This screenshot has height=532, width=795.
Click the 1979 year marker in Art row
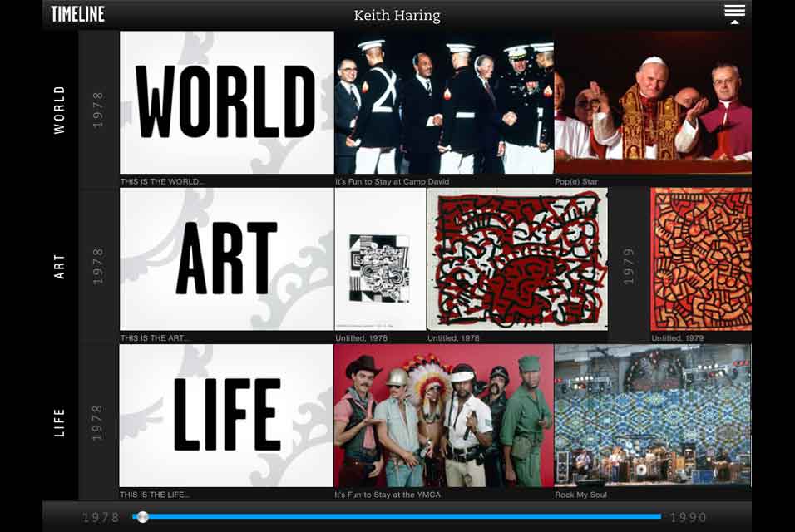(629, 266)
